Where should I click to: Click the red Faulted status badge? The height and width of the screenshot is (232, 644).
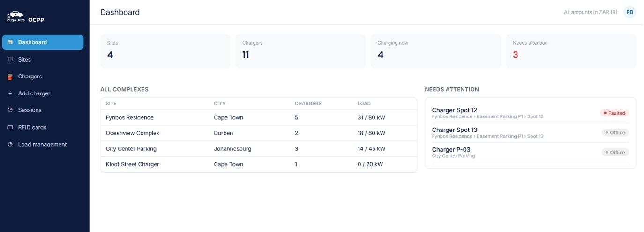coord(614,113)
